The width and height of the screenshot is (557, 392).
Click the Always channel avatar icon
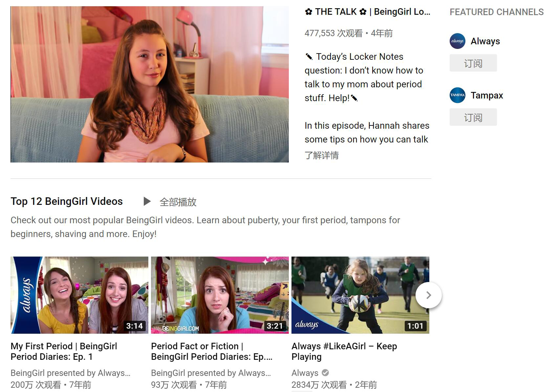coord(457,41)
